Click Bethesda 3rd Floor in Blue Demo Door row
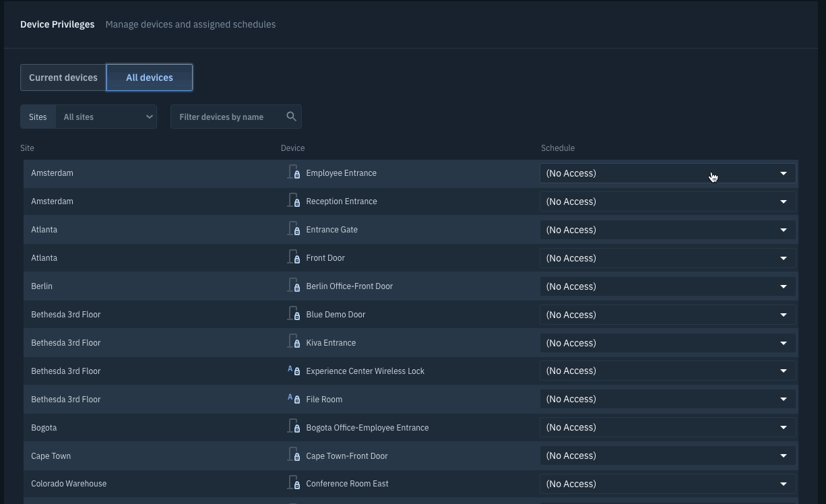 (x=65, y=315)
